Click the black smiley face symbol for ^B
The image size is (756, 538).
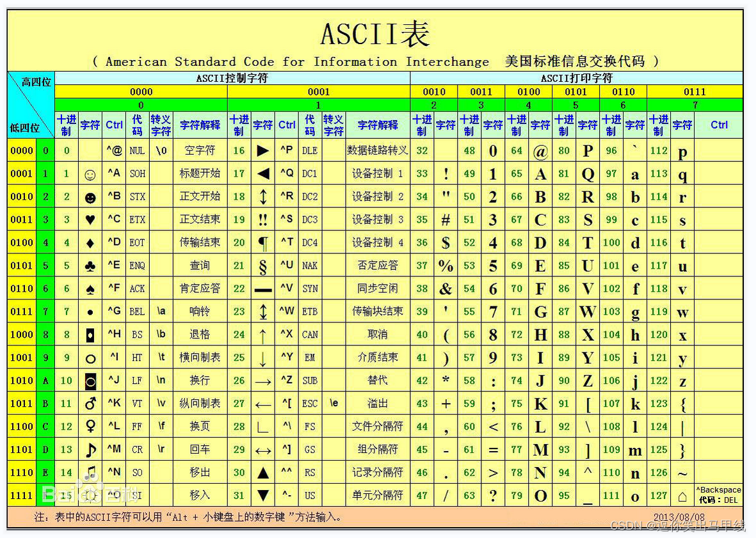(90, 198)
